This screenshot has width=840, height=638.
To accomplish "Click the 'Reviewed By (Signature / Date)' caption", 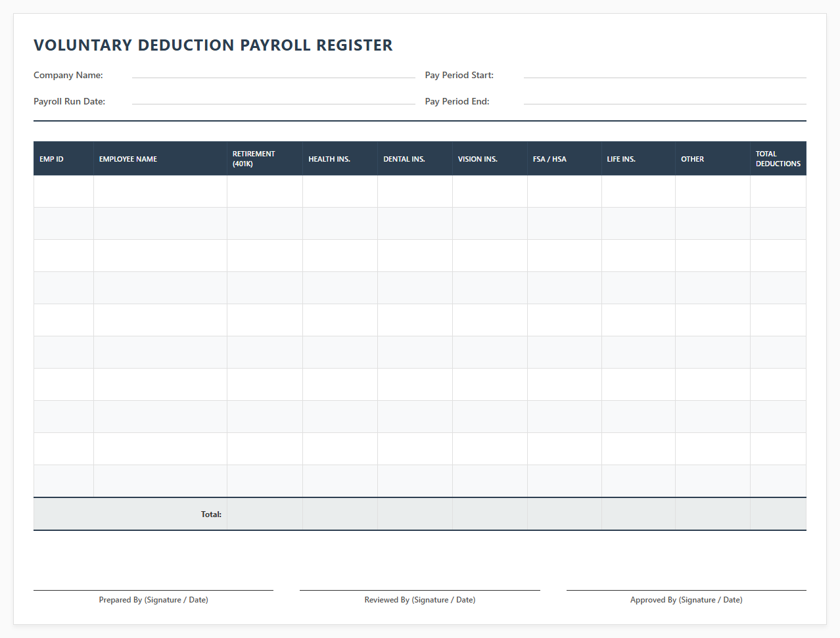I will point(420,600).
